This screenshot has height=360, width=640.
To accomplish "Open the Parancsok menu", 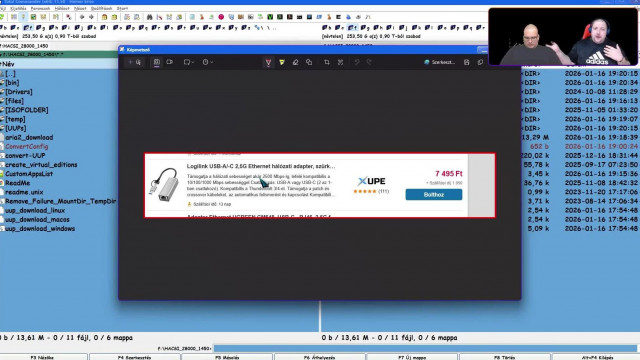I will (40, 8).
